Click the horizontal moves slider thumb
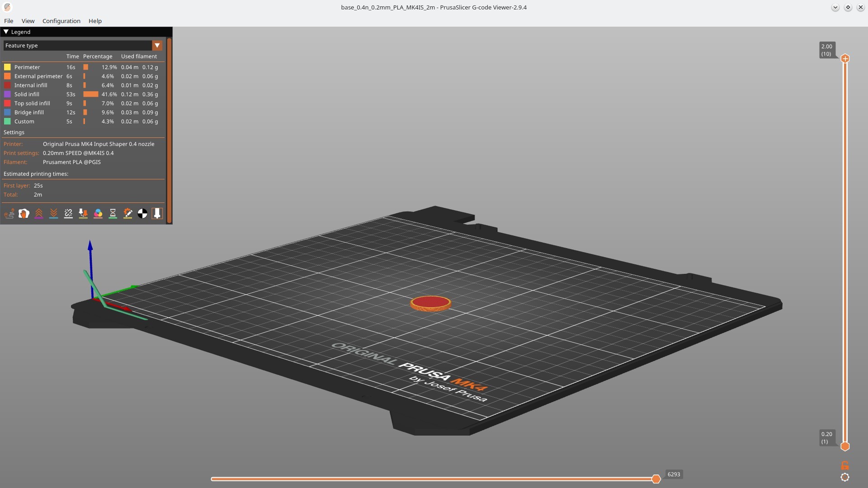The width and height of the screenshot is (868, 488). coord(656,479)
